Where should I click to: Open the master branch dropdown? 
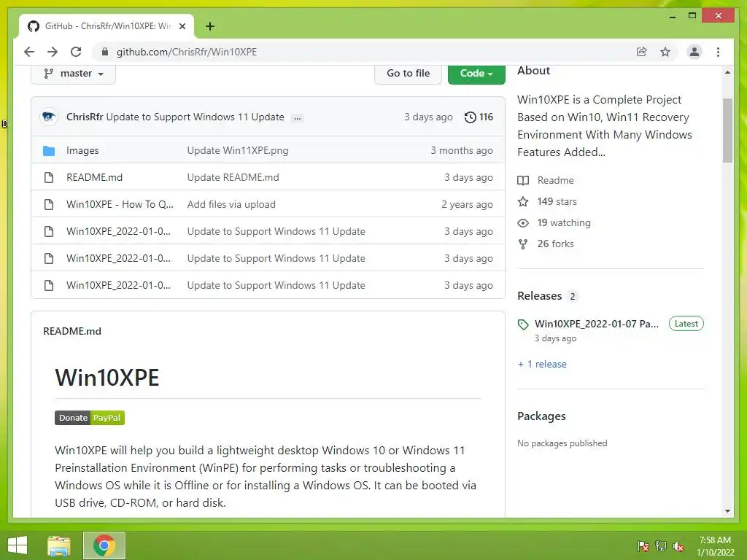pyautogui.click(x=73, y=74)
